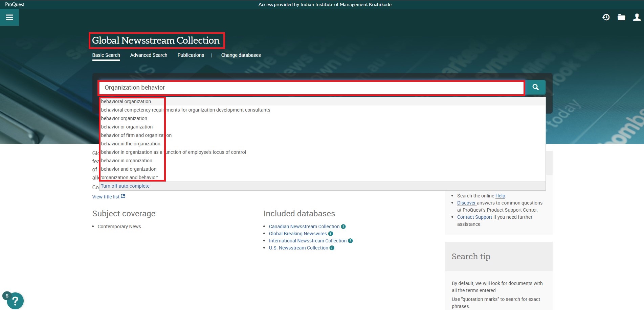The height and width of the screenshot is (310, 644).
Task: Choose 'behavior in the organization' suggestion
Action: click(x=131, y=144)
